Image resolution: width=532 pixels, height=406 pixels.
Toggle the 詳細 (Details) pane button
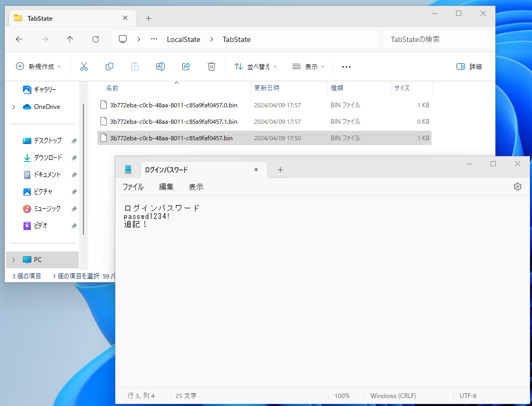tap(469, 66)
